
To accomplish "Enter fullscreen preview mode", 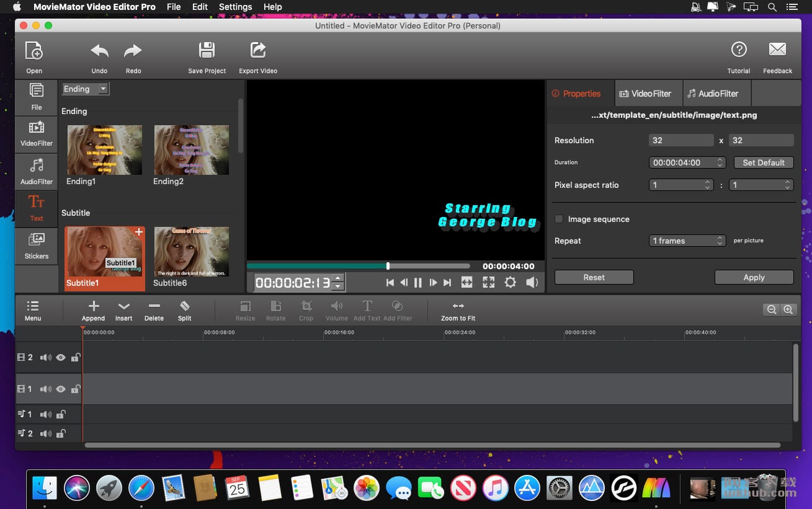I will tap(489, 283).
